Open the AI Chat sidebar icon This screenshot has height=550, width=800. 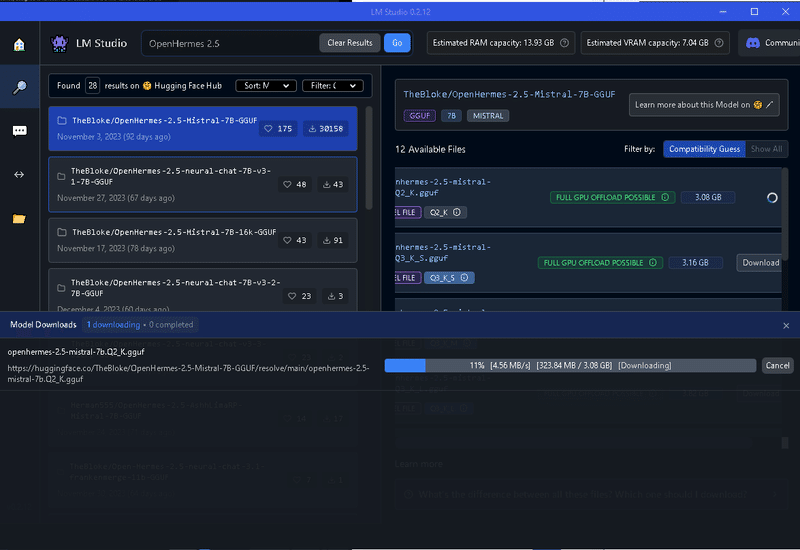tap(19, 131)
